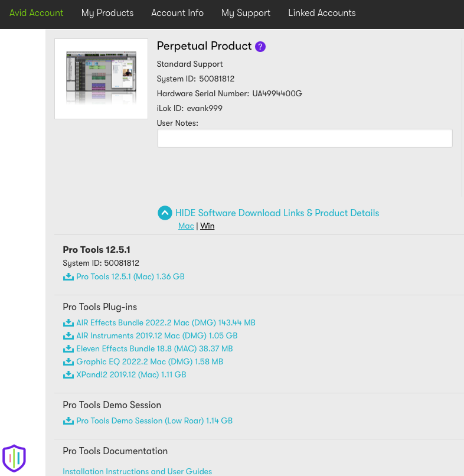
Task: Download XPand!2 2019.12 (Mac) 1.11 GB
Action: click(x=131, y=375)
